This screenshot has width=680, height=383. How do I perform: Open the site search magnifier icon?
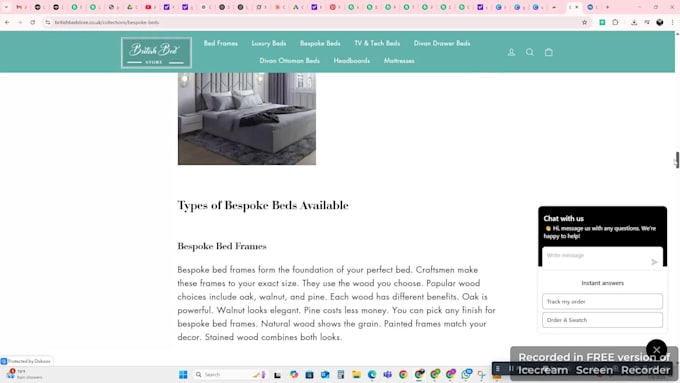coord(530,52)
